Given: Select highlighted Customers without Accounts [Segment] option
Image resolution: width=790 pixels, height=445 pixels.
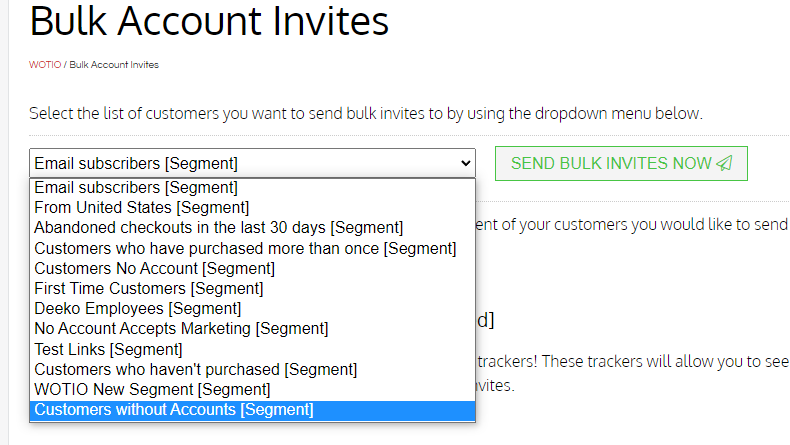Looking at the screenshot, I should pos(252,410).
